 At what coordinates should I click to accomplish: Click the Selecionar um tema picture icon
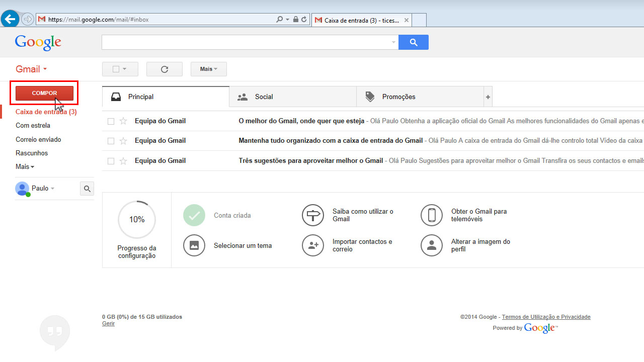[x=194, y=245]
